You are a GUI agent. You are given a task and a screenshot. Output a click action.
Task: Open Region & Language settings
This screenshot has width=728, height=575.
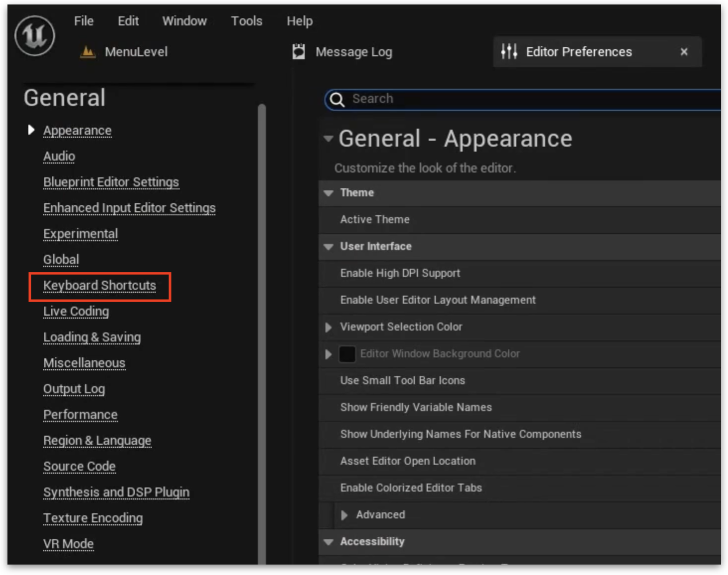[97, 440]
